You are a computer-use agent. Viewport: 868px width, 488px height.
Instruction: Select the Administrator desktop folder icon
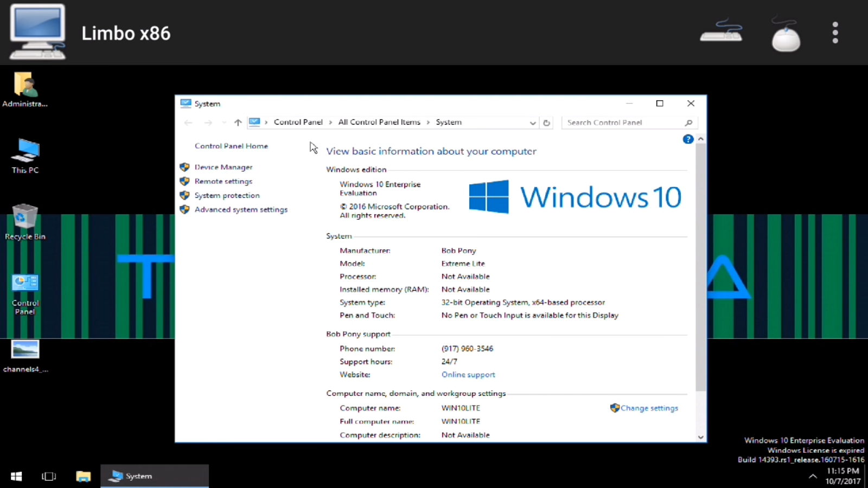click(25, 90)
